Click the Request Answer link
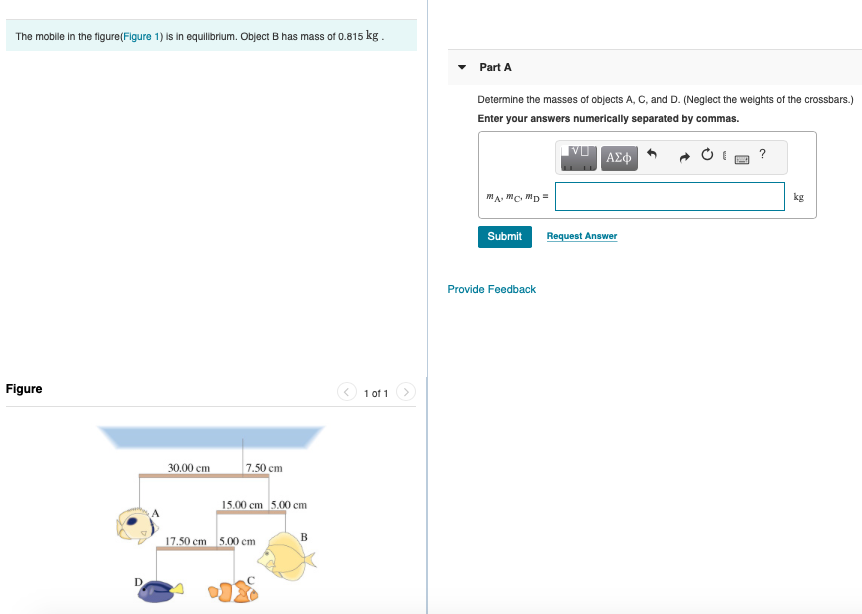The height and width of the screenshot is (614, 862). point(582,236)
